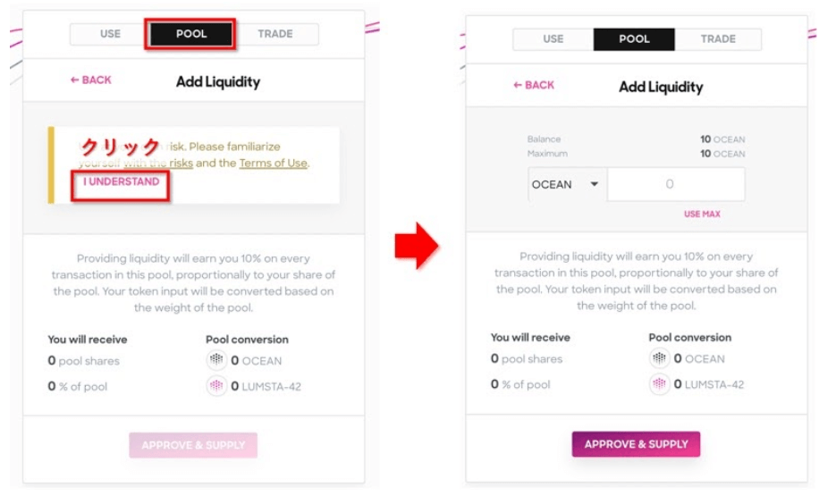819x504 pixels.
Task: Click LUMSTA-42 token icon in right panel
Action: pyautogui.click(x=659, y=384)
